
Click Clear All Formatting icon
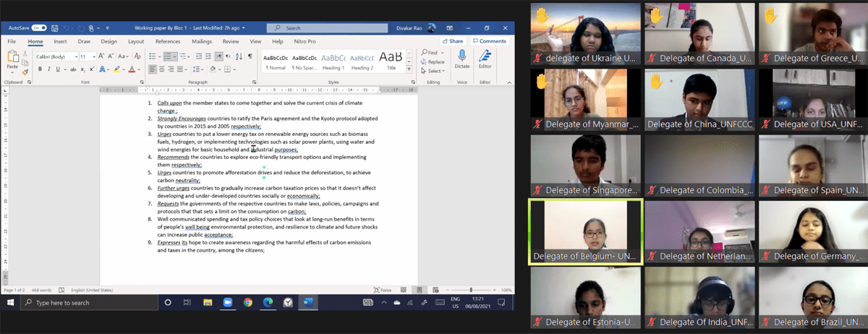click(137, 56)
